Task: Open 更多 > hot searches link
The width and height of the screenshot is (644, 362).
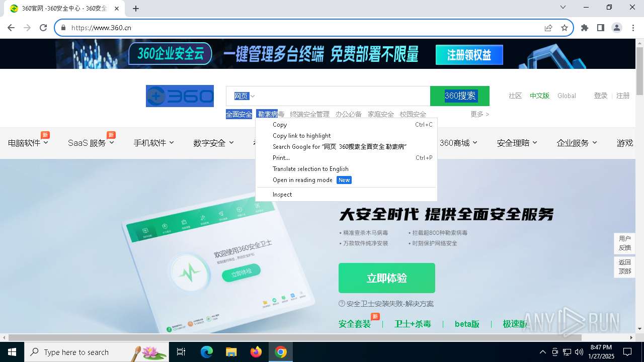Action: [479, 114]
